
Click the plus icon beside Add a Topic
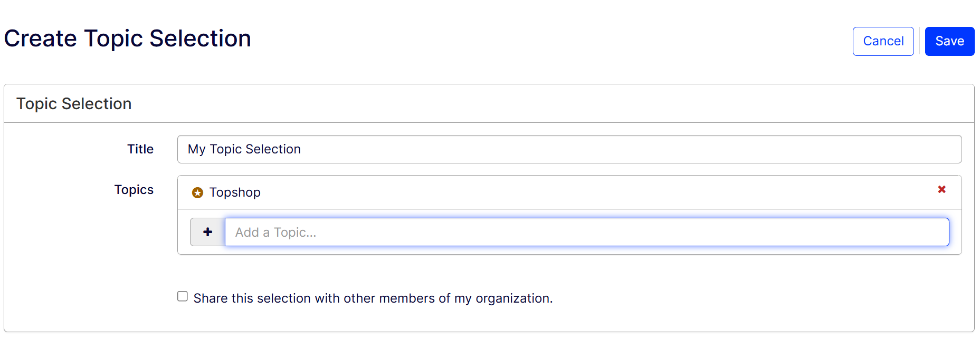click(207, 232)
